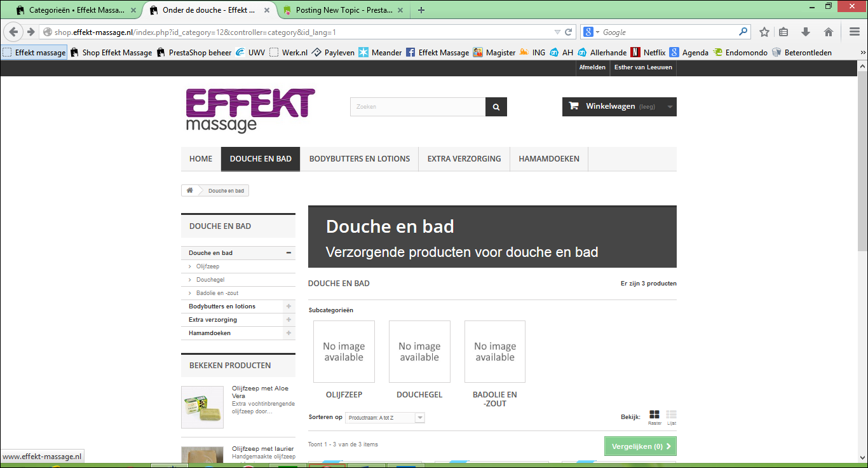Click the DOUCHEGEL subcategory image placeholder
The height and width of the screenshot is (468, 868).
pos(419,352)
